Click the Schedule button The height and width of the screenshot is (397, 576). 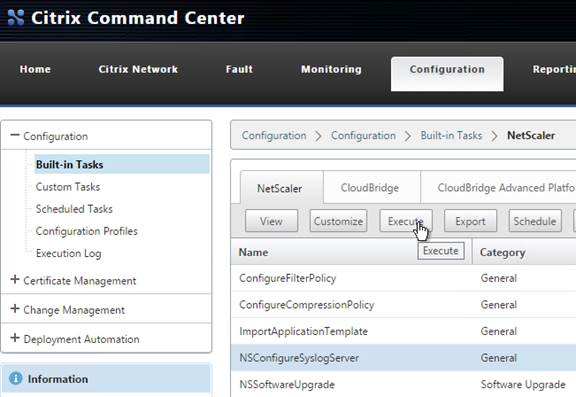tap(535, 221)
